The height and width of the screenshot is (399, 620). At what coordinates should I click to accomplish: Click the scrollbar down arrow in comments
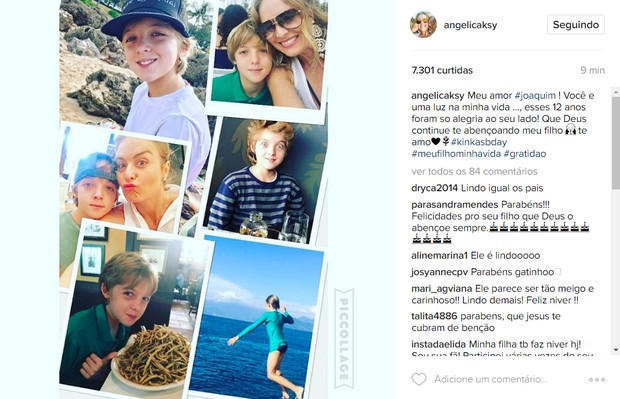(616, 350)
